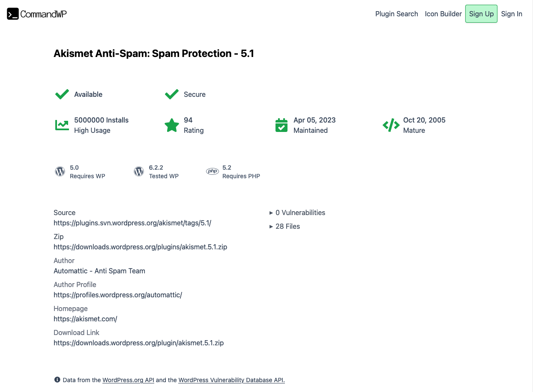This screenshot has height=392, width=533.
Task: Click the info icon in the footer
Action: click(57, 380)
